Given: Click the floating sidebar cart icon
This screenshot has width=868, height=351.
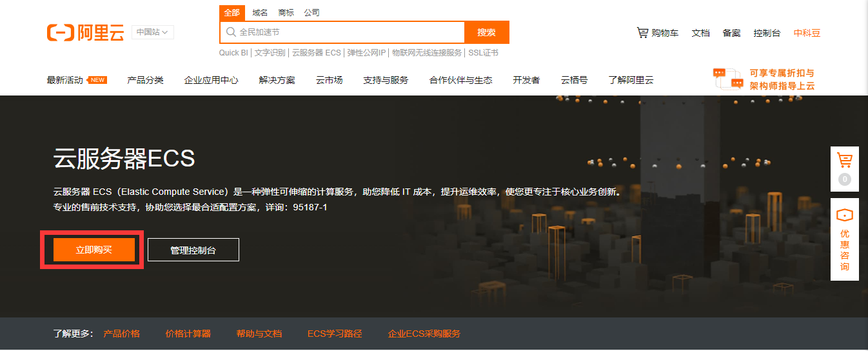Looking at the screenshot, I should click(844, 159).
